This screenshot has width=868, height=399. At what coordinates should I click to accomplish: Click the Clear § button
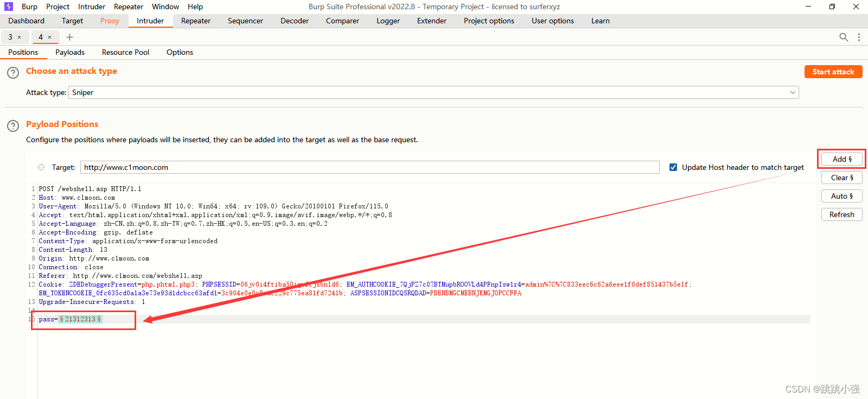click(x=842, y=178)
